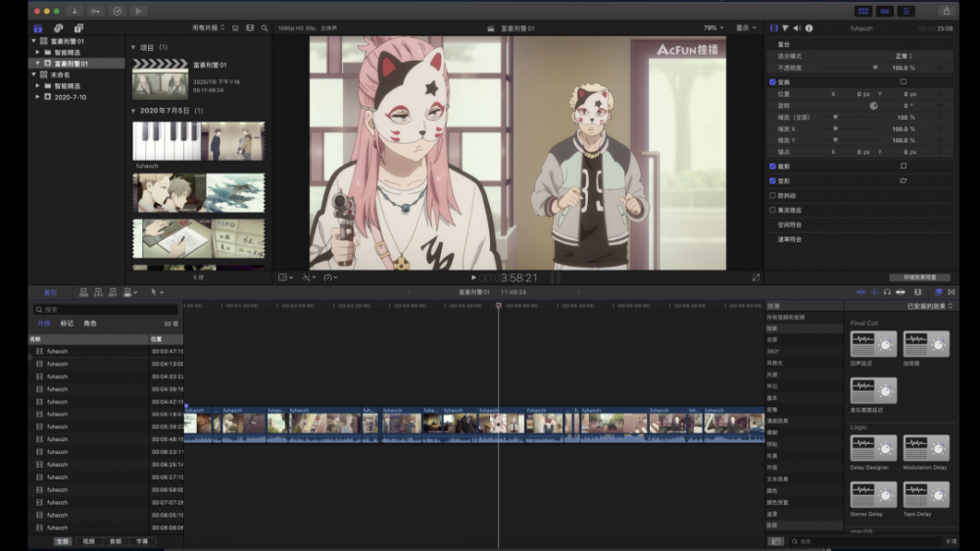This screenshot has width=980, height=551.
Task: Show the info inspector icon
Action: tap(808, 28)
